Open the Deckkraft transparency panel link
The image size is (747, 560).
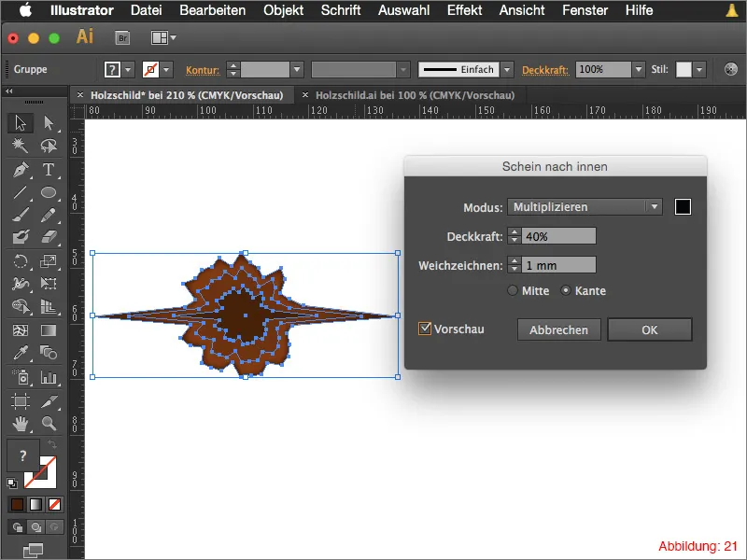click(x=545, y=70)
